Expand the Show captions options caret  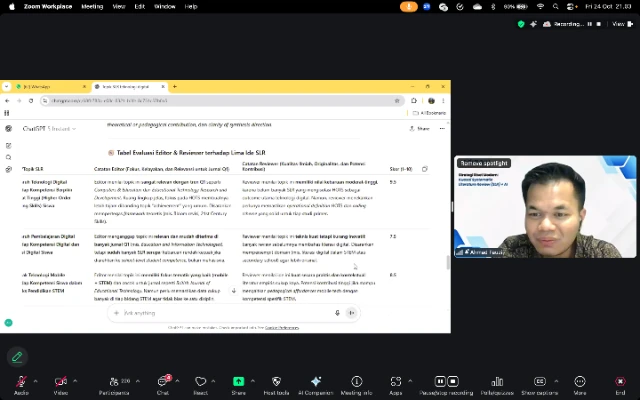556,381
